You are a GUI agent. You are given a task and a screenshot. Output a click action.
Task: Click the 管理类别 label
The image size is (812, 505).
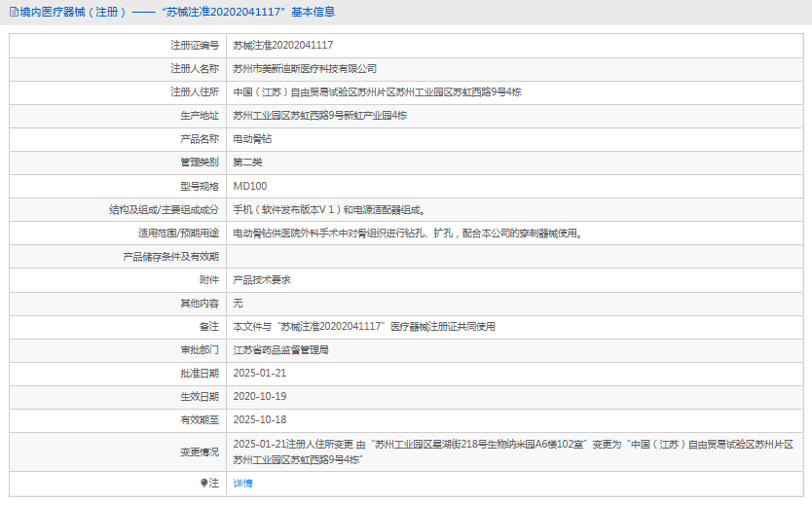pyautogui.click(x=200, y=162)
